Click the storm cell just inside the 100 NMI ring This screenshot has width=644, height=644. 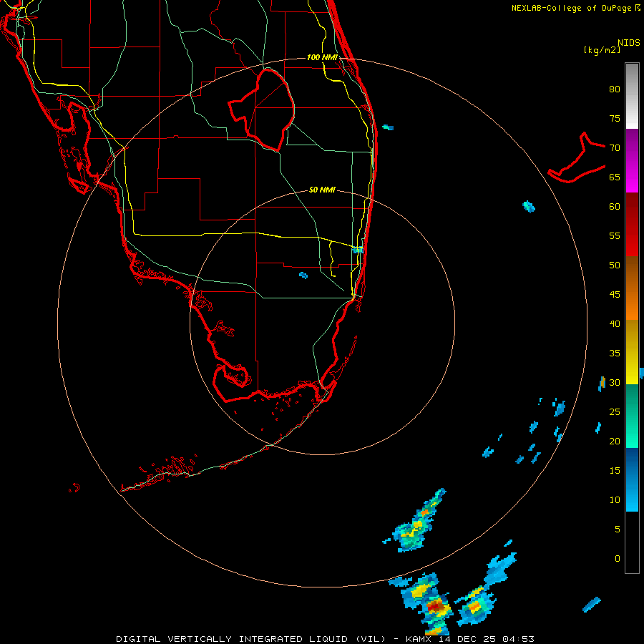point(416,524)
